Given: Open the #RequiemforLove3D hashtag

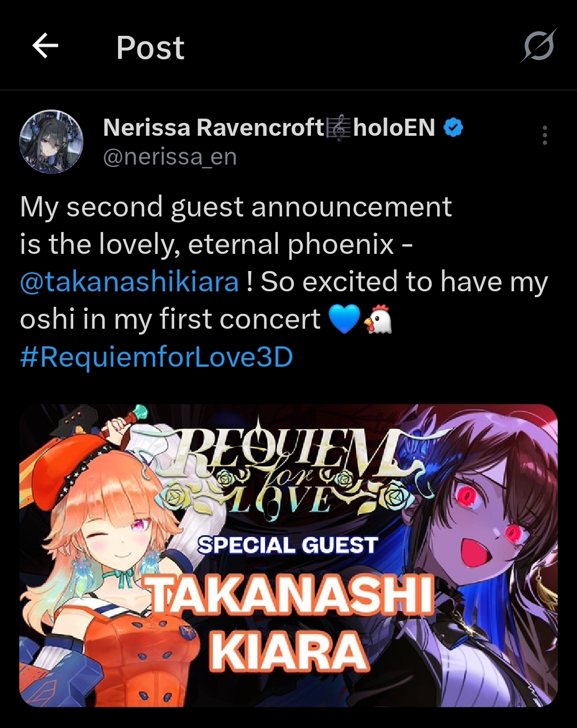Looking at the screenshot, I should click(x=157, y=357).
